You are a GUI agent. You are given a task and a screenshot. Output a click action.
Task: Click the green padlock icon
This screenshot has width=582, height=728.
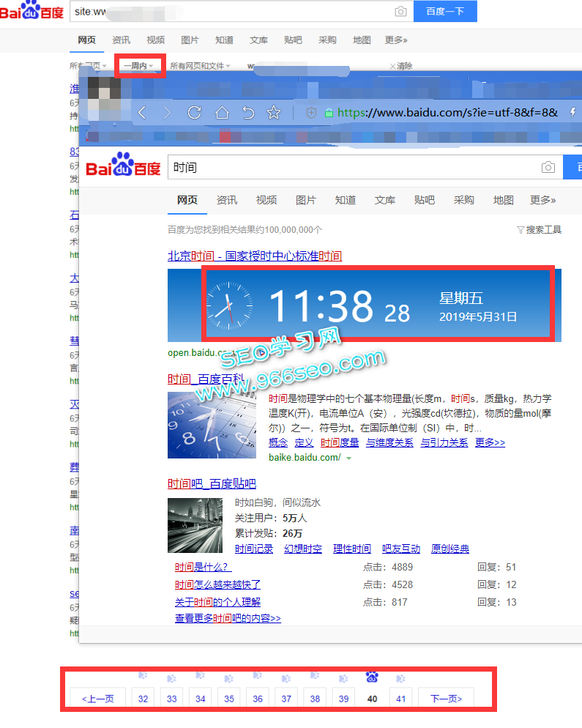[x=329, y=112]
